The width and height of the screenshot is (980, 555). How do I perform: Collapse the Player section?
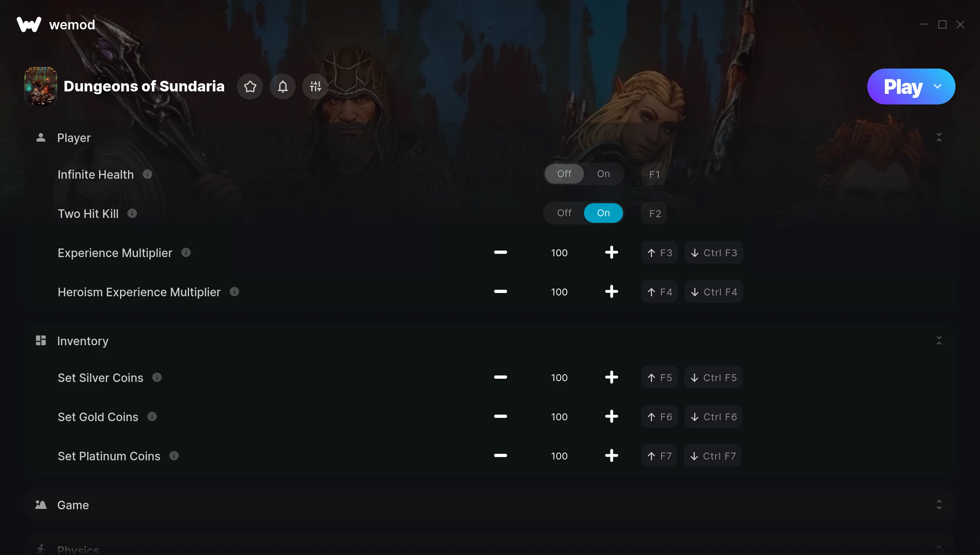coord(939,138)
